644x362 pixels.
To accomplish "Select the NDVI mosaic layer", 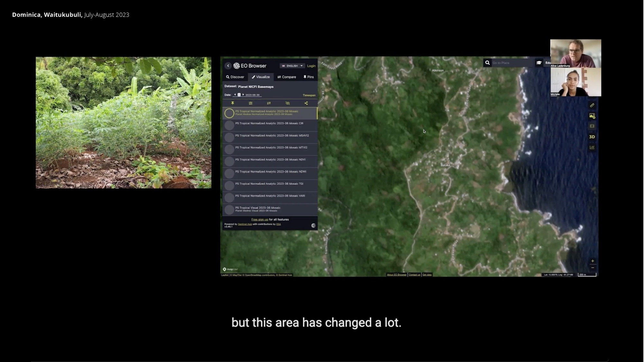I will point(270,160).
